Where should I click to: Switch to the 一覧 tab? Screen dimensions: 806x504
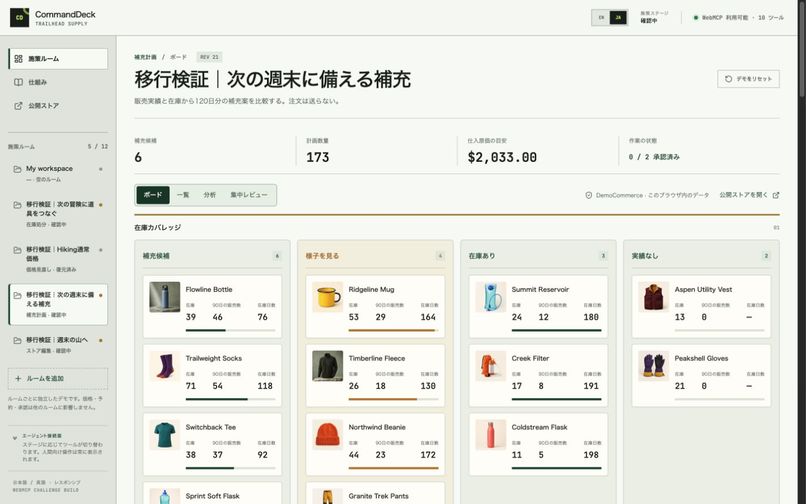tap(183, 195)
